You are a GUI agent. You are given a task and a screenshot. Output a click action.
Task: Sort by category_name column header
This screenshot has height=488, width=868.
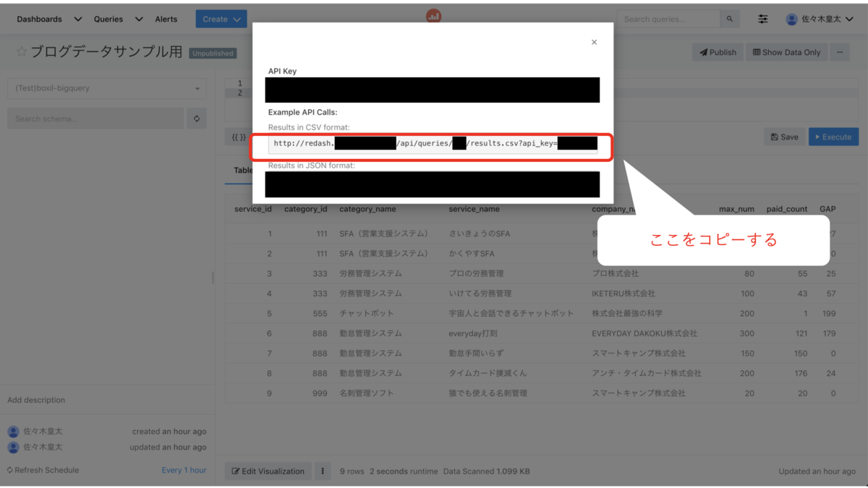367,209
